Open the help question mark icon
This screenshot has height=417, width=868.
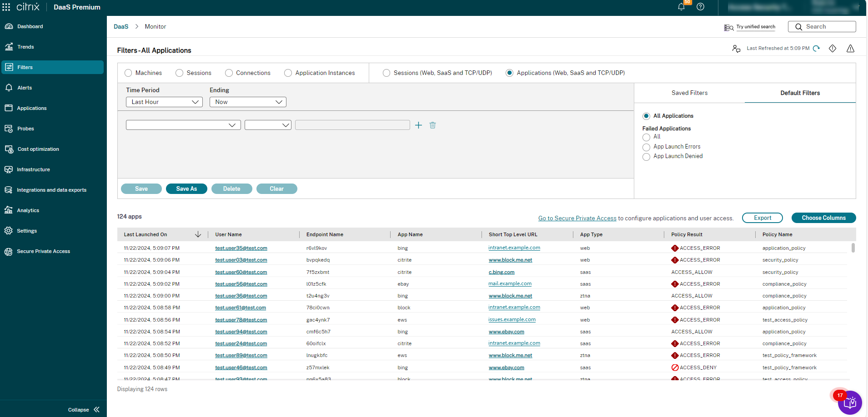(700, 7)
